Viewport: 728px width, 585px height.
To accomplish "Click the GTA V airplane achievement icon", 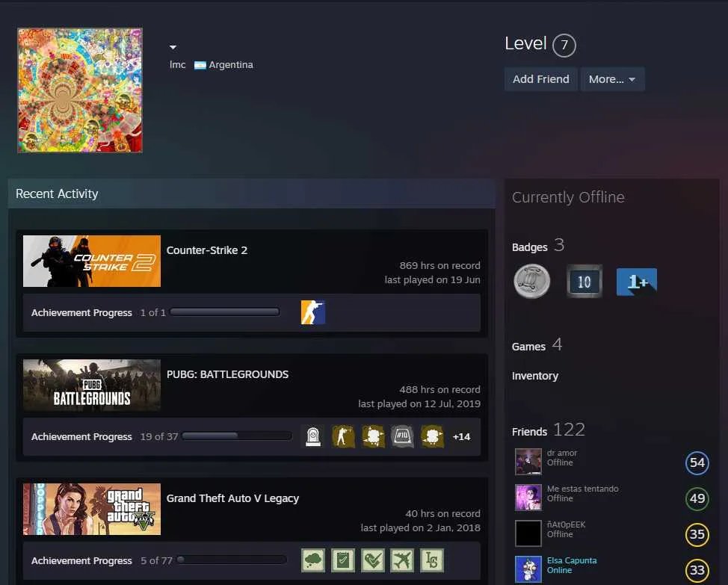I will click(x=402, y=560).
